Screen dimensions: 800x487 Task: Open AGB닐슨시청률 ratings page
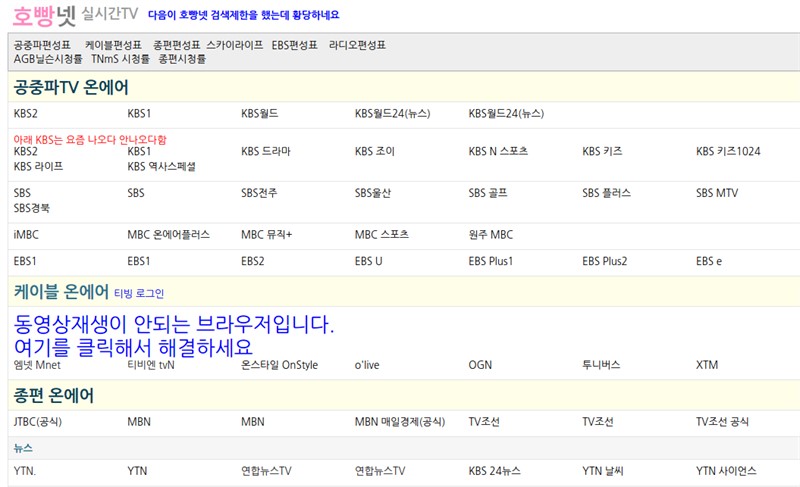tap(48, 59)
